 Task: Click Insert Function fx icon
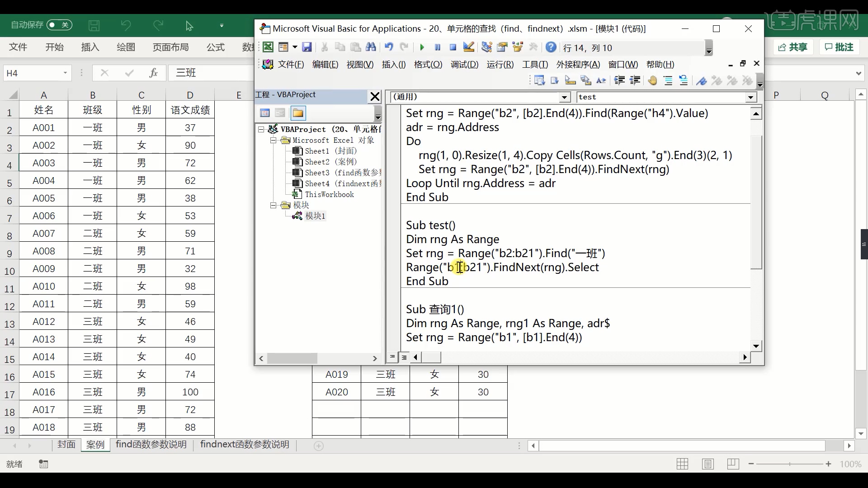point(153,73)
